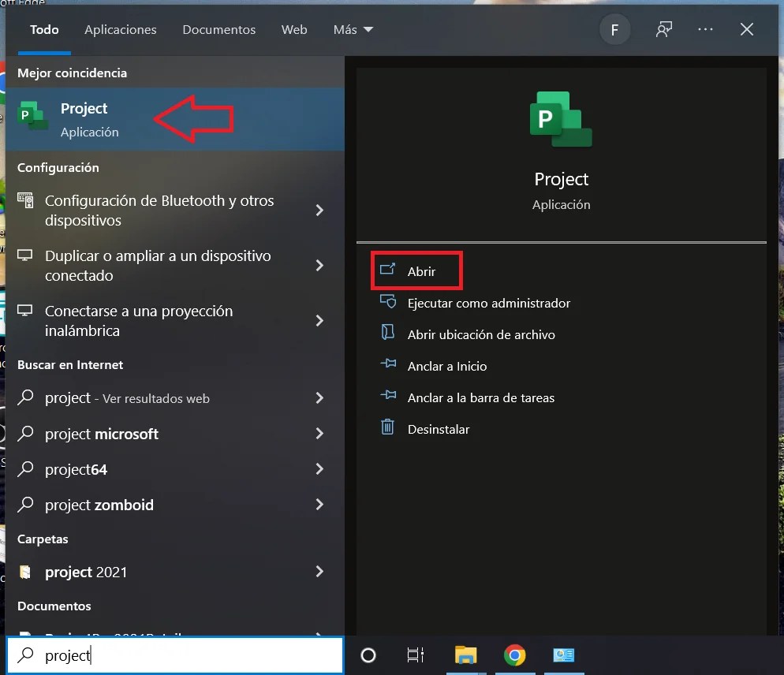
Task: Click the Carpetas section heading
Action: pyautogui.click(x=43, y=539)
